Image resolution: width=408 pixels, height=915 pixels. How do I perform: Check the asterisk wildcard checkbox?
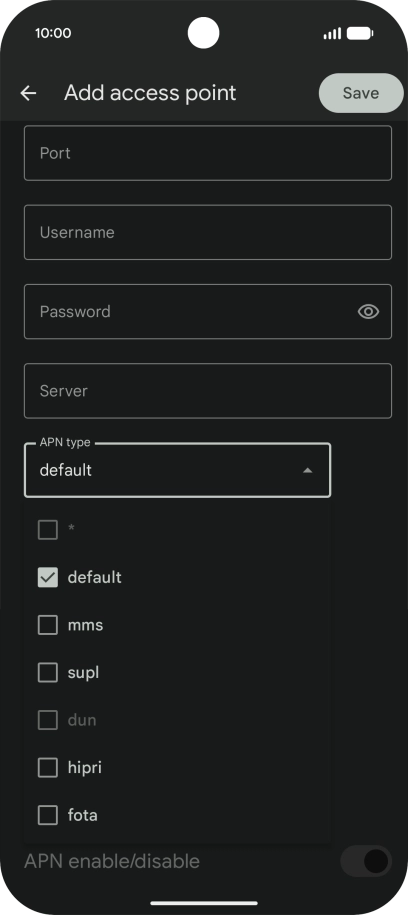(48, 530)
